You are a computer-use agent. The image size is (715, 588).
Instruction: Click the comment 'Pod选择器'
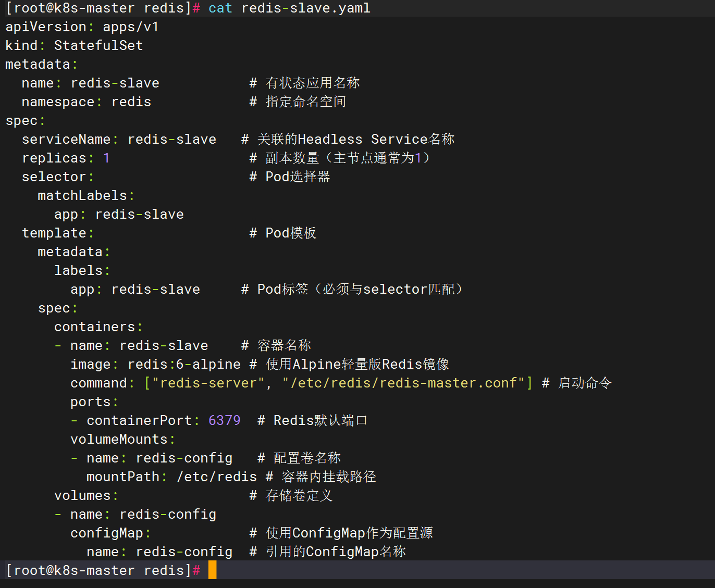pyautogui.click(x=298, y=177)
